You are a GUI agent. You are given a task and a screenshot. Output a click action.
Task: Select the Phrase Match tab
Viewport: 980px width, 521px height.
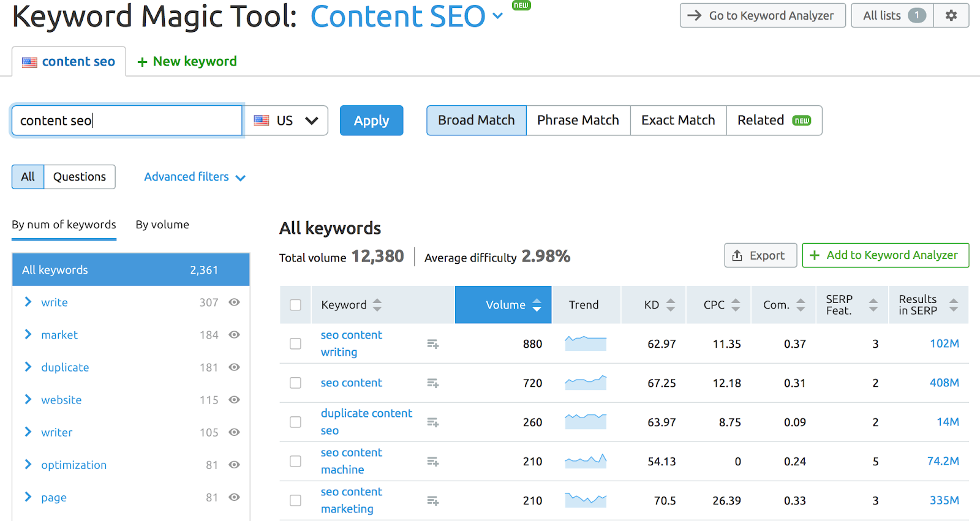click(x=578, y=121)
